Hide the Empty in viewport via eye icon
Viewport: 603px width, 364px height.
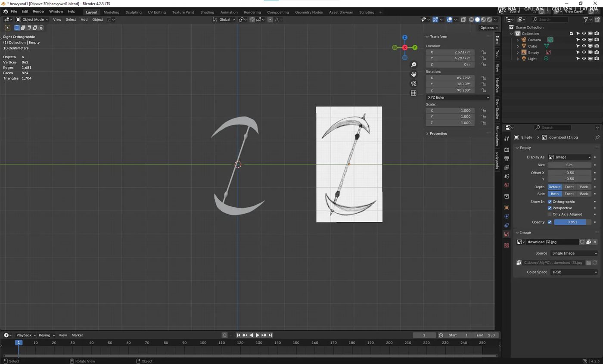pos(584,53)
